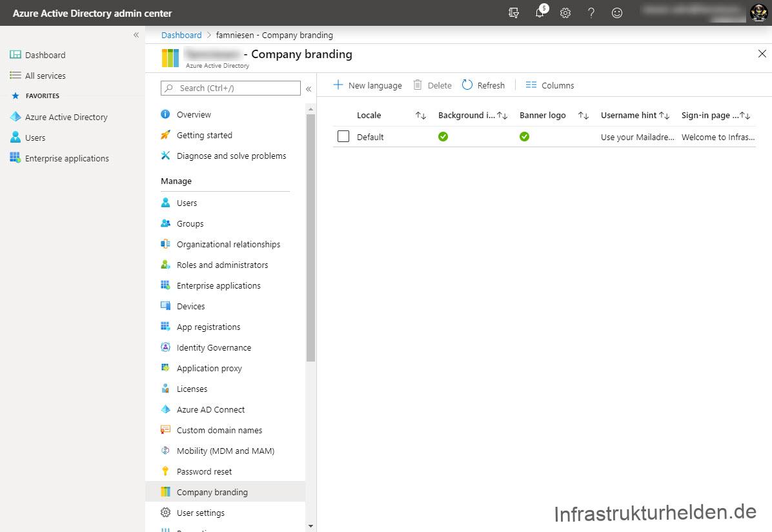Click the Roles and administrators icon
This screenshot has height=532, width=772.
[x=165, y=265]
